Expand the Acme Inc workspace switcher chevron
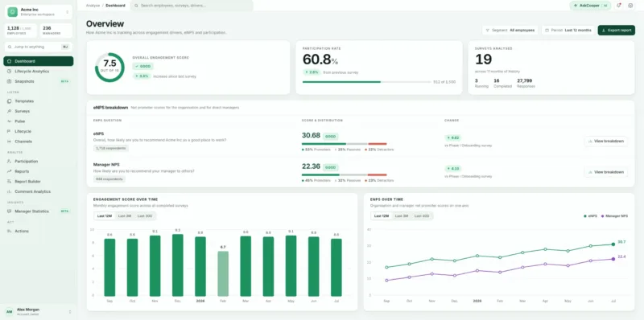644x320 pixels. tap(68, 12)
